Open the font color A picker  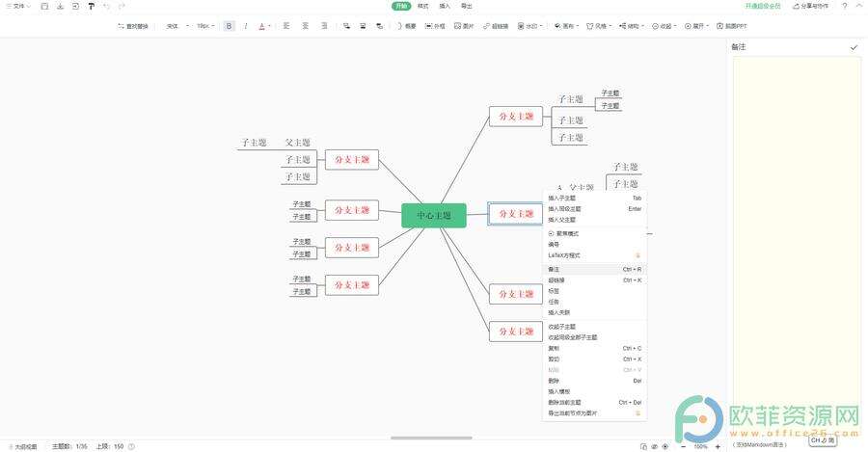pyautogui.click(x=263, y=26)
